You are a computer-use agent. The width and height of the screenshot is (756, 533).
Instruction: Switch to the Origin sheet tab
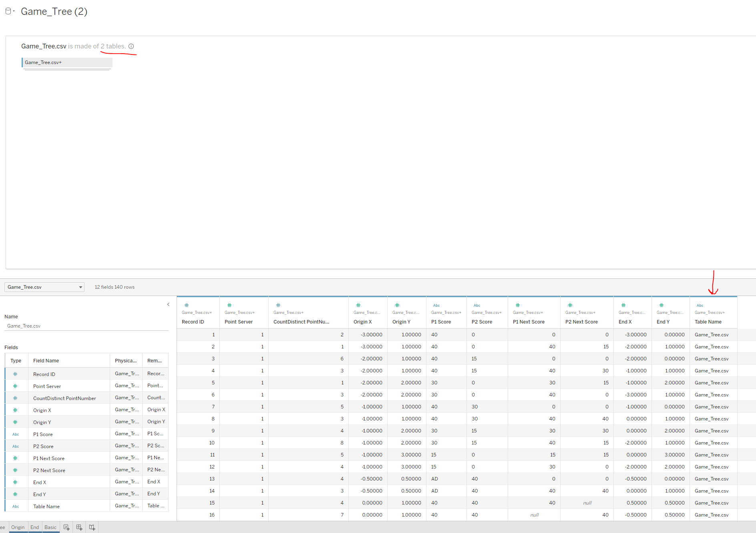[18, 527]
